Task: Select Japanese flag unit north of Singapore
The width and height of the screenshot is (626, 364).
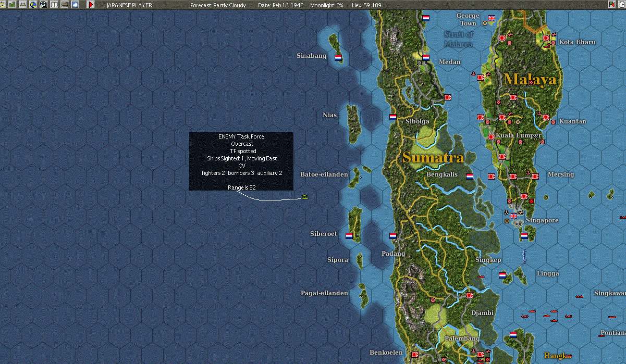Action: click(524, 196)
